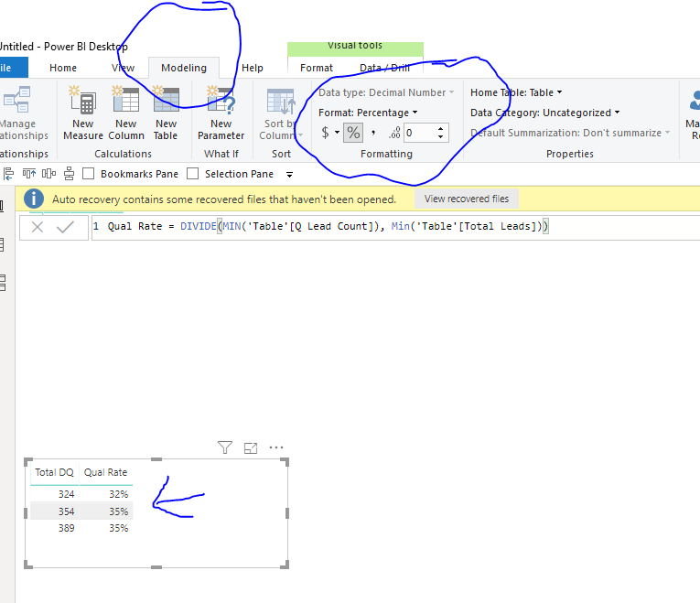Select the 35% cell in the 389 row
The width and height of the screenshot is (700, 603).
[x=119, y=528]
